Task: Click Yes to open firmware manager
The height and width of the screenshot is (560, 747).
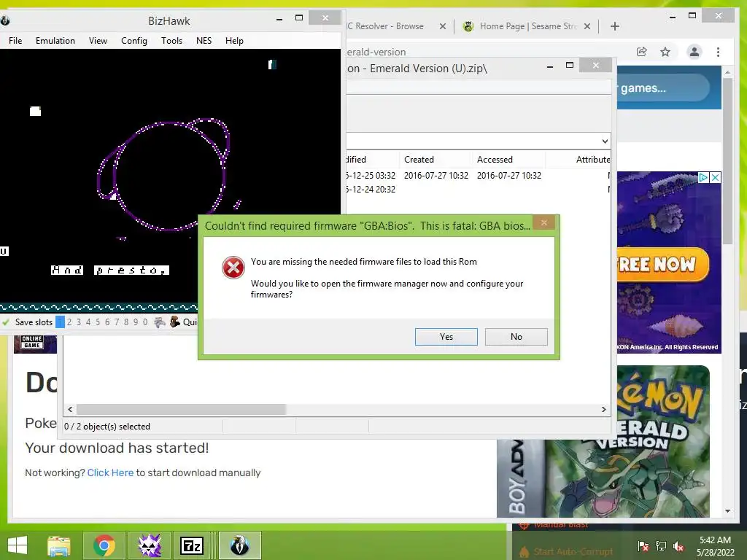Action: [x=446, y=337]
